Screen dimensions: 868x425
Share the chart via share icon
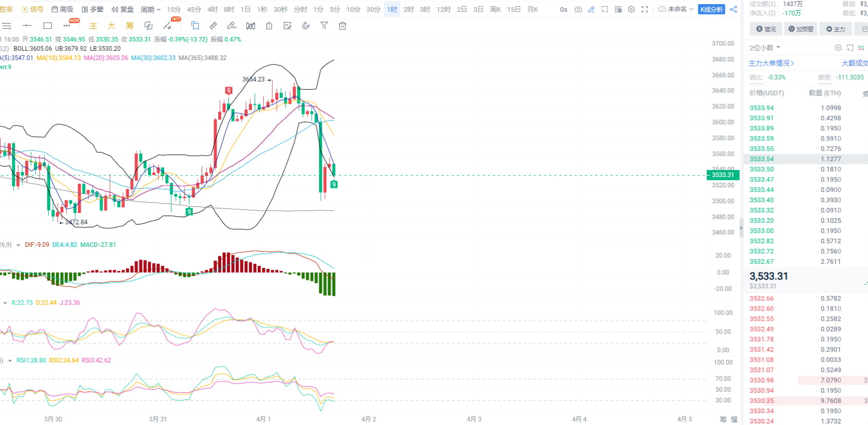[734, 9]
